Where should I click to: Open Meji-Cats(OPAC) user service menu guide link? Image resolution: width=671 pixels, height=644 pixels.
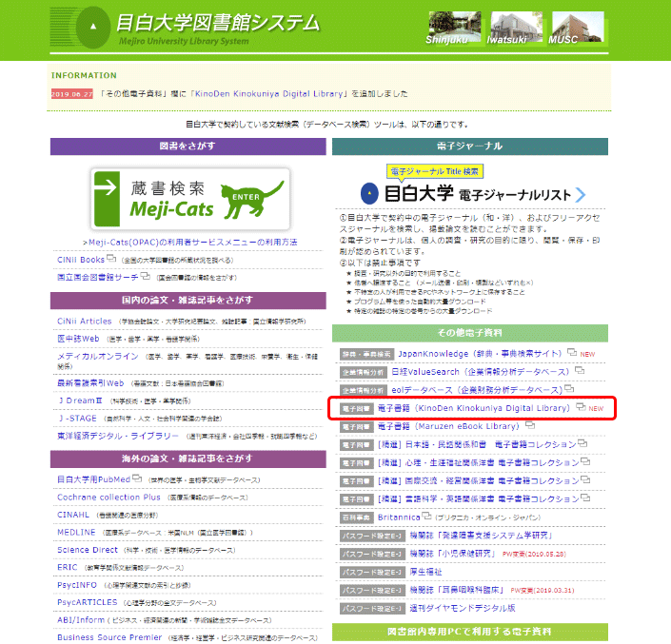(193, 242)
